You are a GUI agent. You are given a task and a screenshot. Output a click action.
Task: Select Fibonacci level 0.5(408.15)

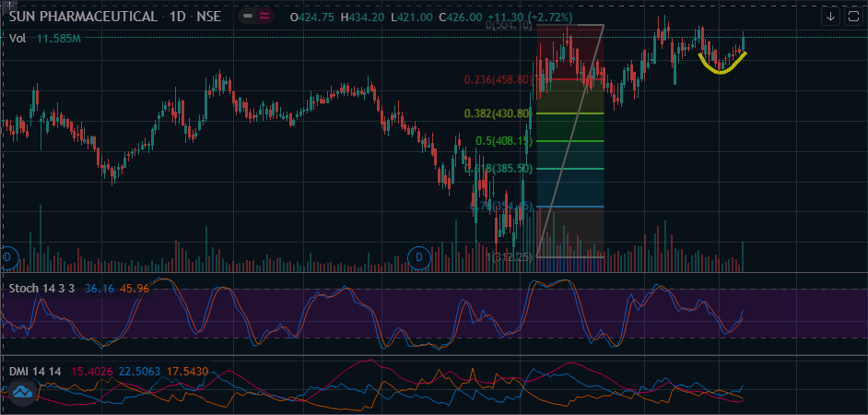(504, 141)
